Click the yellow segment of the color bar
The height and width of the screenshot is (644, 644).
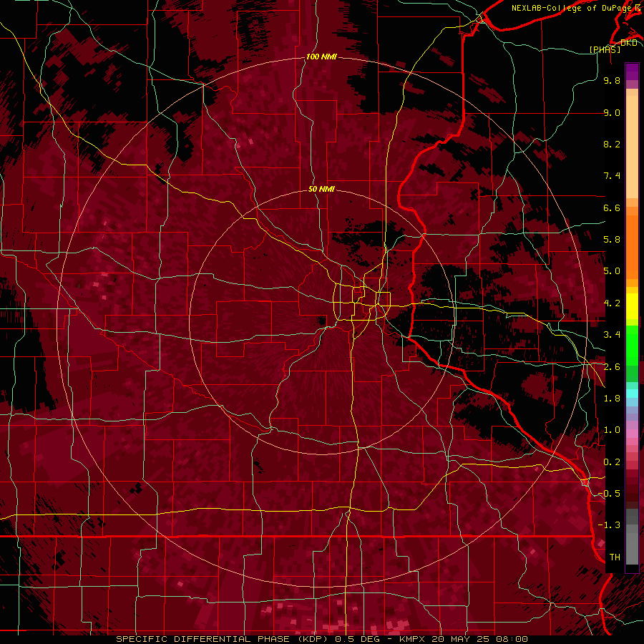[x=632, y=306]
